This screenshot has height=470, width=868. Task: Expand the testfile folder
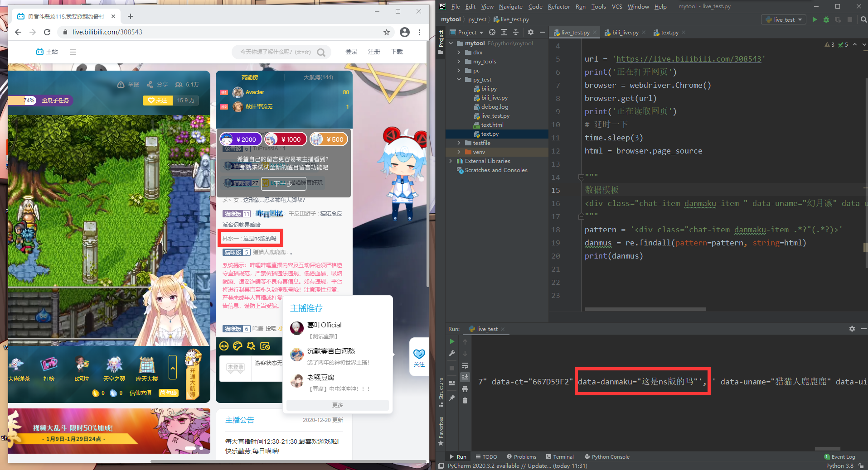coord(459,143)
